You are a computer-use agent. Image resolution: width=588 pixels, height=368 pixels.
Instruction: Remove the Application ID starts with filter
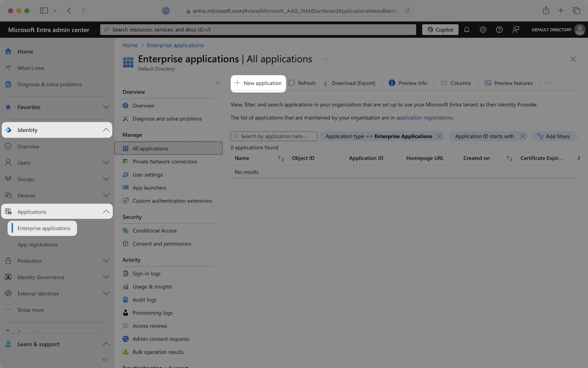523,137
